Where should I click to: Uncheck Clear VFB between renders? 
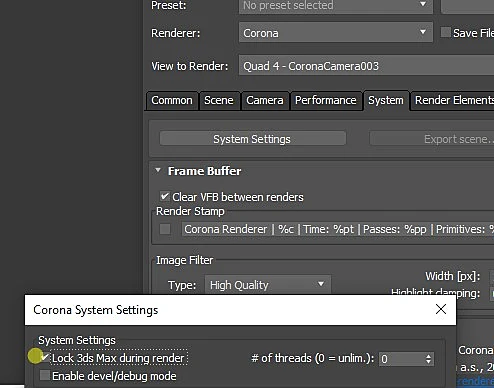coord(164,196)
